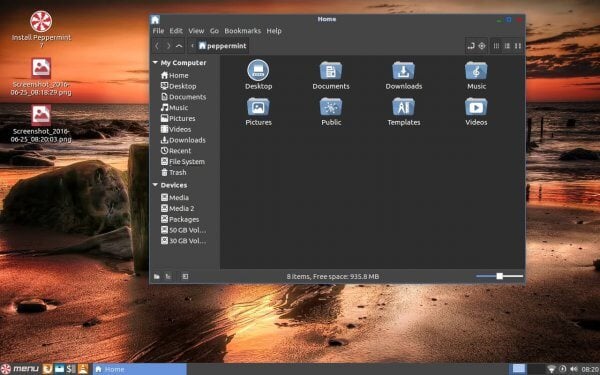Click the peppermint path bar button

(222, 46)
